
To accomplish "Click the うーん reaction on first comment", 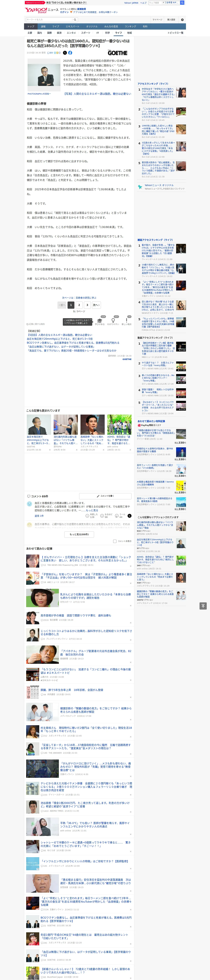I will pos(120,516).
